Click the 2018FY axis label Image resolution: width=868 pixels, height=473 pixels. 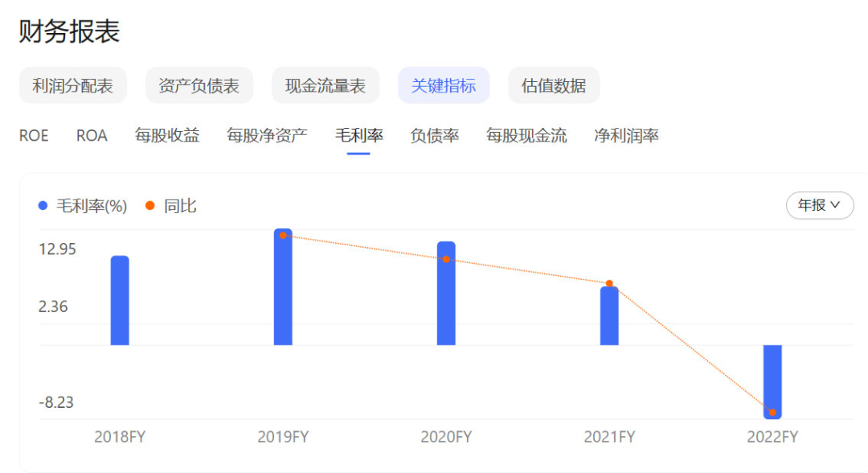click(120, 437)
